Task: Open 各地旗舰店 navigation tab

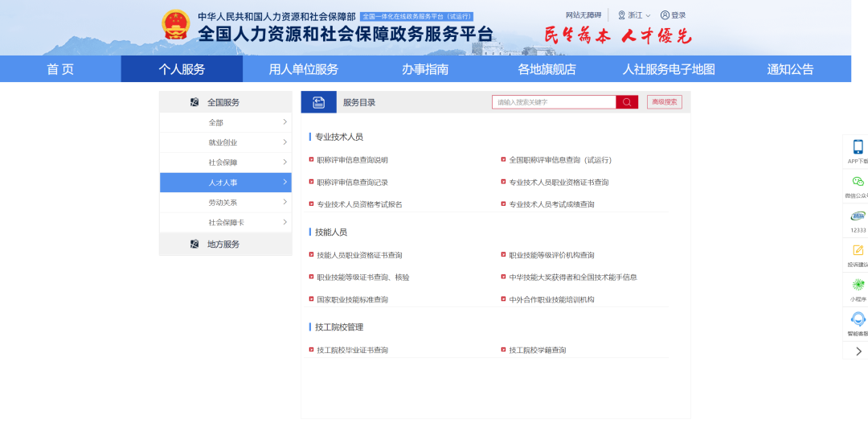Action: [547, 68]
